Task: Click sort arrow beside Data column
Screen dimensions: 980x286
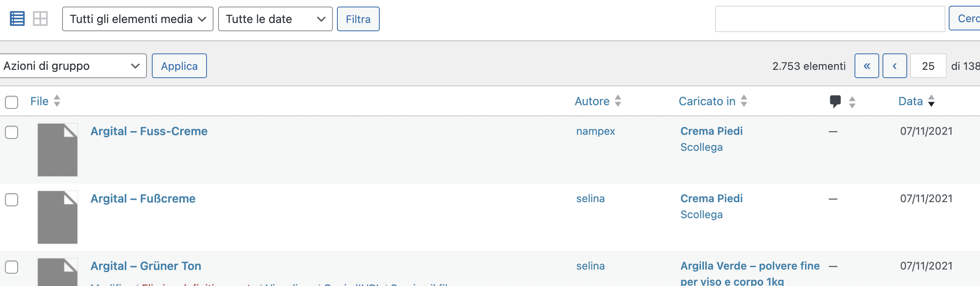Action: (x=931, y=101)
